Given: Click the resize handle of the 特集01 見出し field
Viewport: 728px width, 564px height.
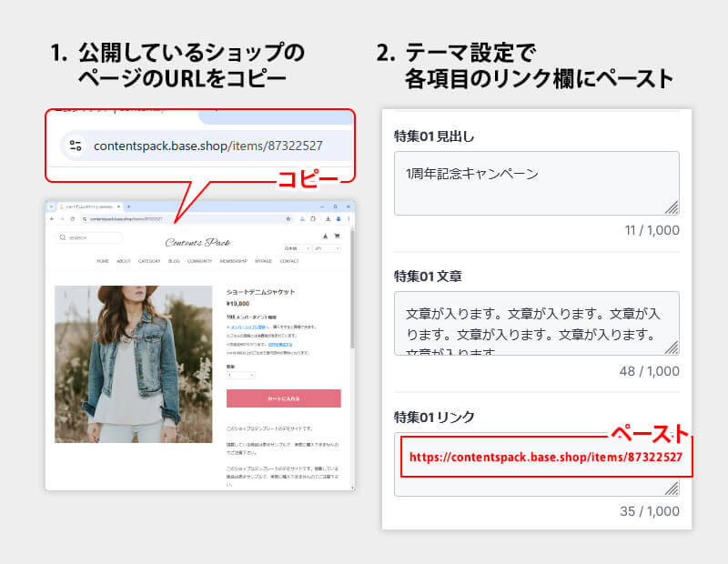Looking at the screenshot, I should (x=672, y=207).
